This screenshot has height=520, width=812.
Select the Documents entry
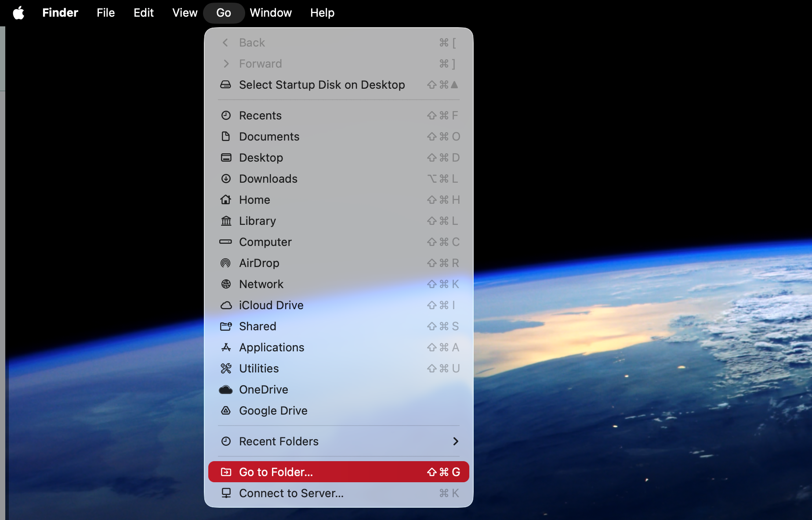[x=269, y=137]
